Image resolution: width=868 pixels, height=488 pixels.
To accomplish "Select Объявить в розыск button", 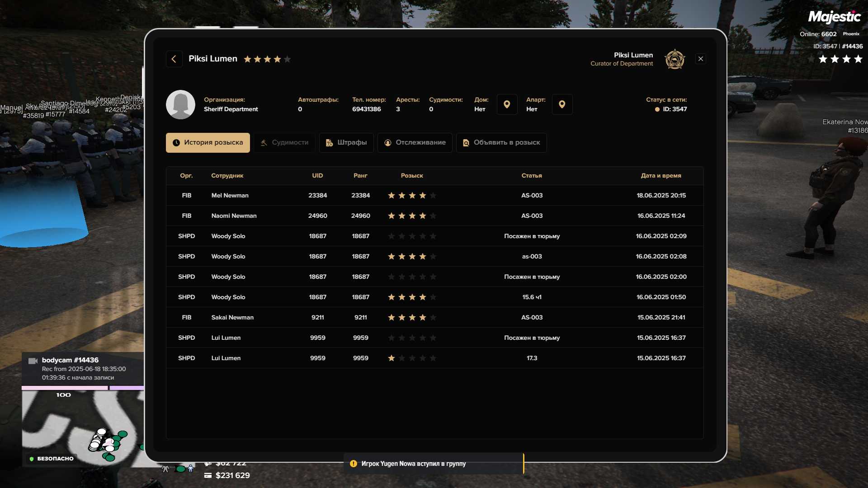I will pos(501,143).
